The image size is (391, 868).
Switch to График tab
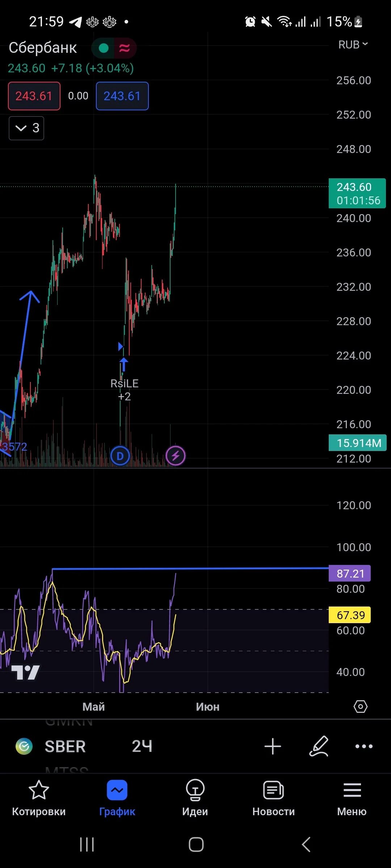point(117,798)
